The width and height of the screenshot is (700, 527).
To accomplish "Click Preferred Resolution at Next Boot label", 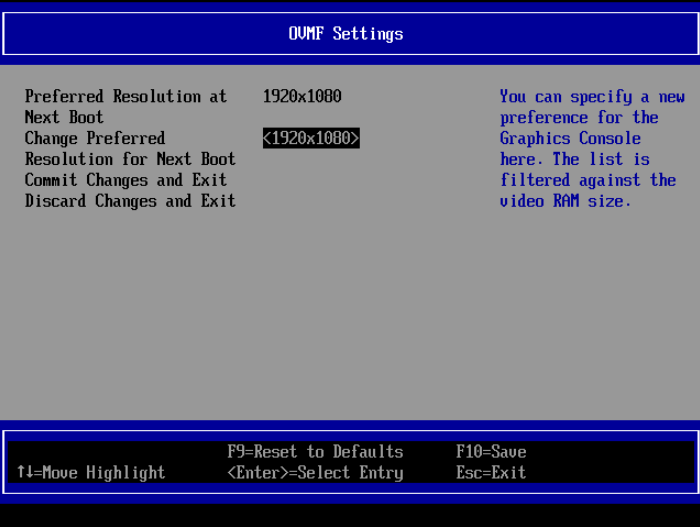I will (x=126, y=106).
